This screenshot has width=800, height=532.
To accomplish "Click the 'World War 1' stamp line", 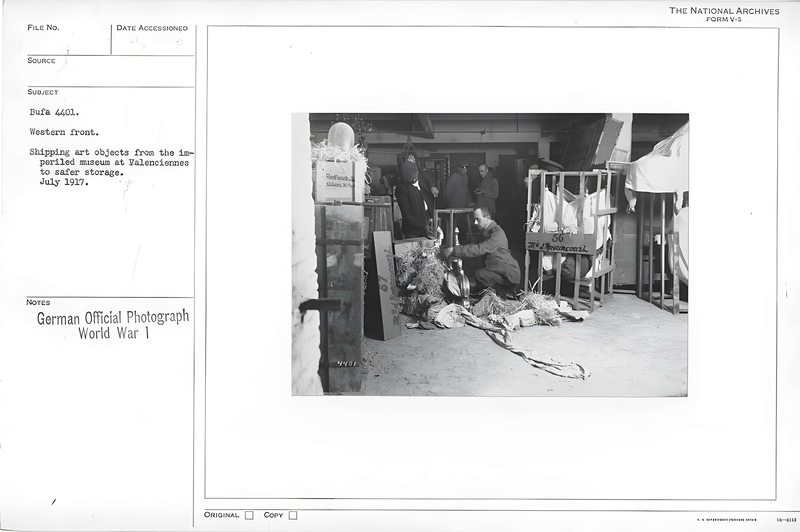I will [x=114, y=333].
